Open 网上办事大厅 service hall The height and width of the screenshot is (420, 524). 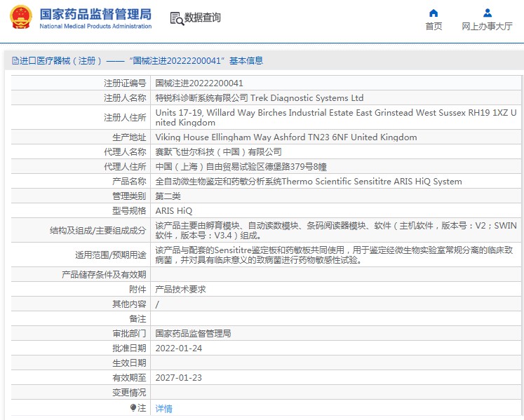487,26
